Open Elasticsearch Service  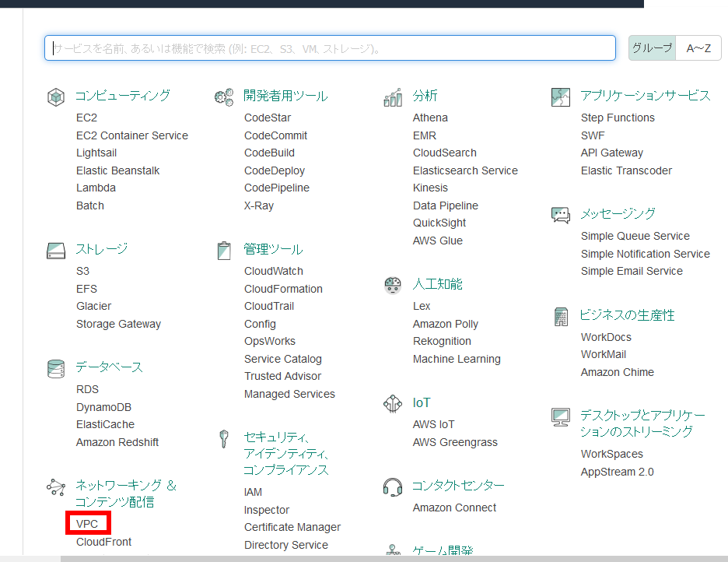466,170
